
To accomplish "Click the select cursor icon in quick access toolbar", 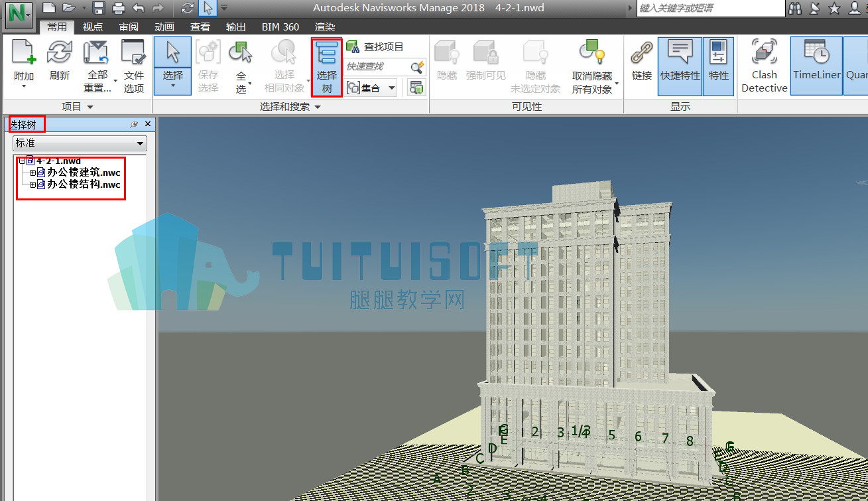I will pyautogui.click(x=208, y=9).
